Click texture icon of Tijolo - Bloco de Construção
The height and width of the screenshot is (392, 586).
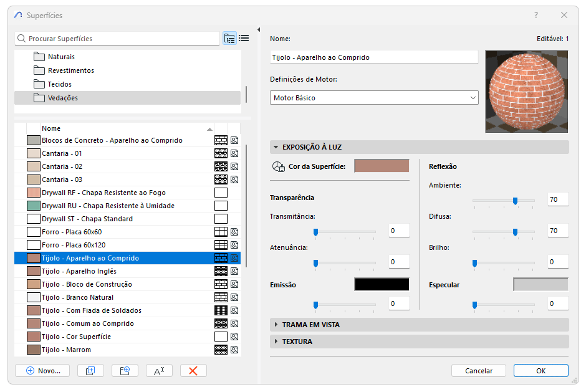coord(234,284)
